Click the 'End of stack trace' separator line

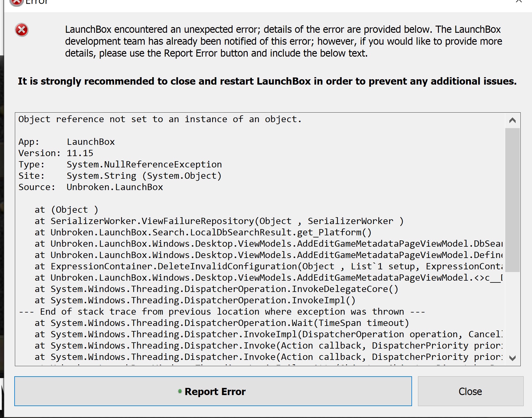(222, 312)
